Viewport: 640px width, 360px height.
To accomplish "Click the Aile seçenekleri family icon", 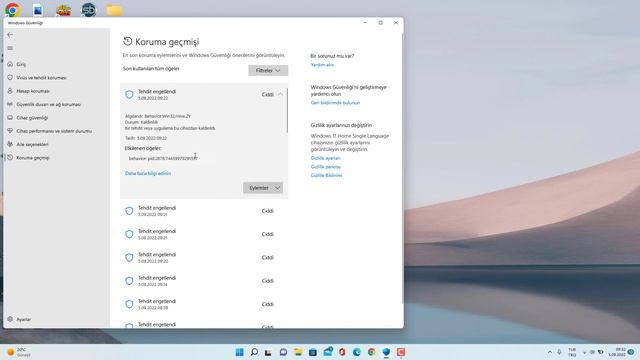I will tap(10, 144).
